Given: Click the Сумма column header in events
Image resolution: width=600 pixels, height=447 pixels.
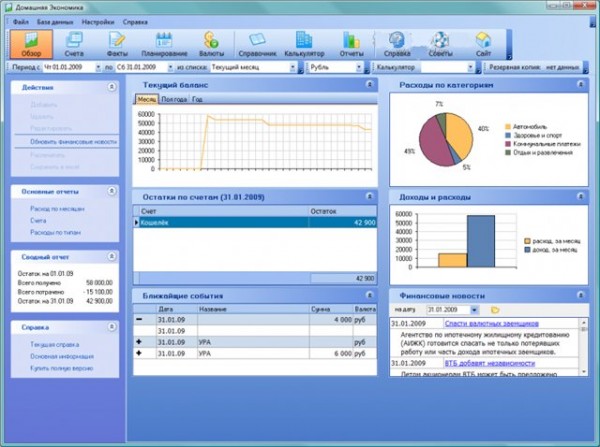Looking at the screenshot, I should (x=332, y=309).
